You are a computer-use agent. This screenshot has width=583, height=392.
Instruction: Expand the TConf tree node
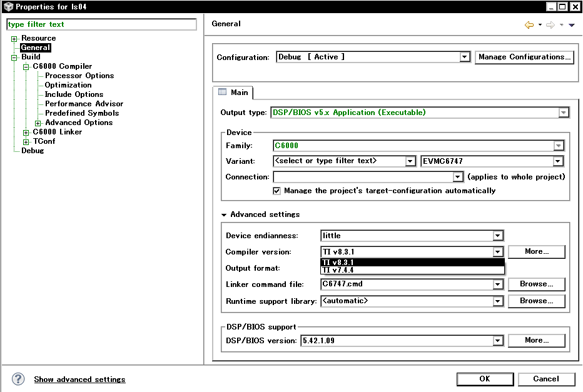click(x=26, y=141)
